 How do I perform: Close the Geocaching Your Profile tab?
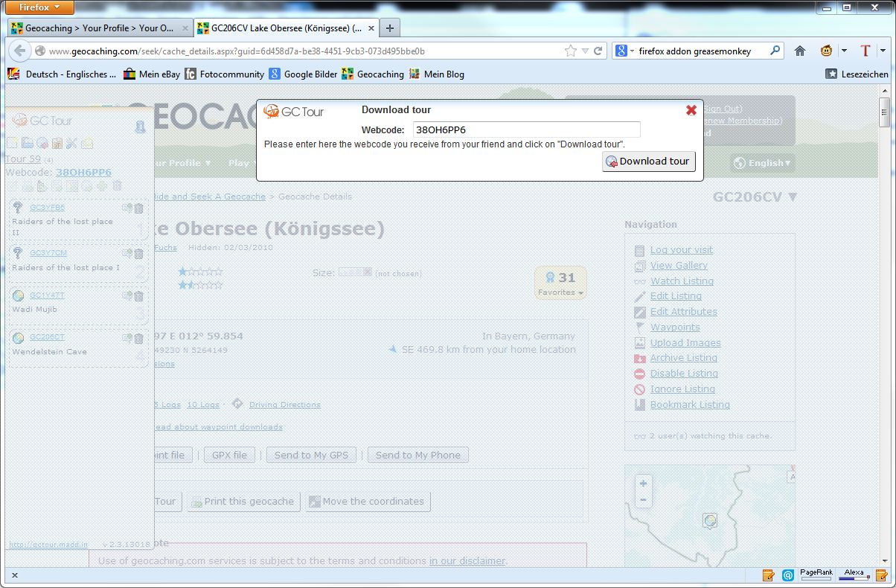(184, 28)
